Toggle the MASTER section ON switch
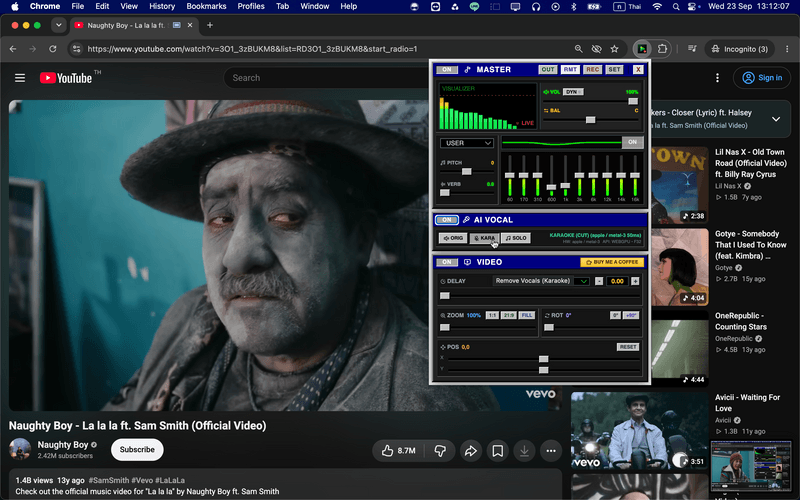 pos(447,70)
